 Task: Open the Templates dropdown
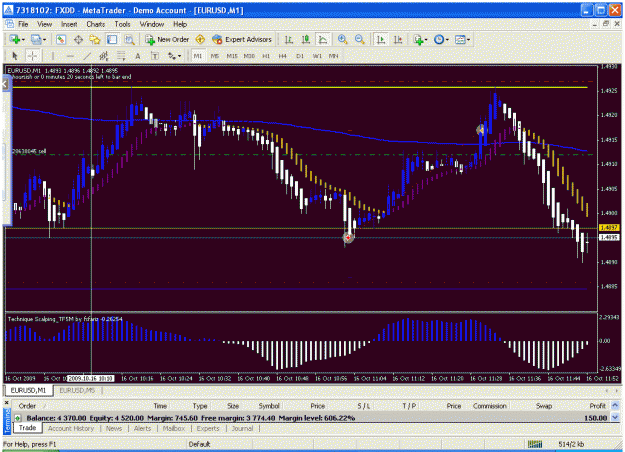click(x=462, y=39)
